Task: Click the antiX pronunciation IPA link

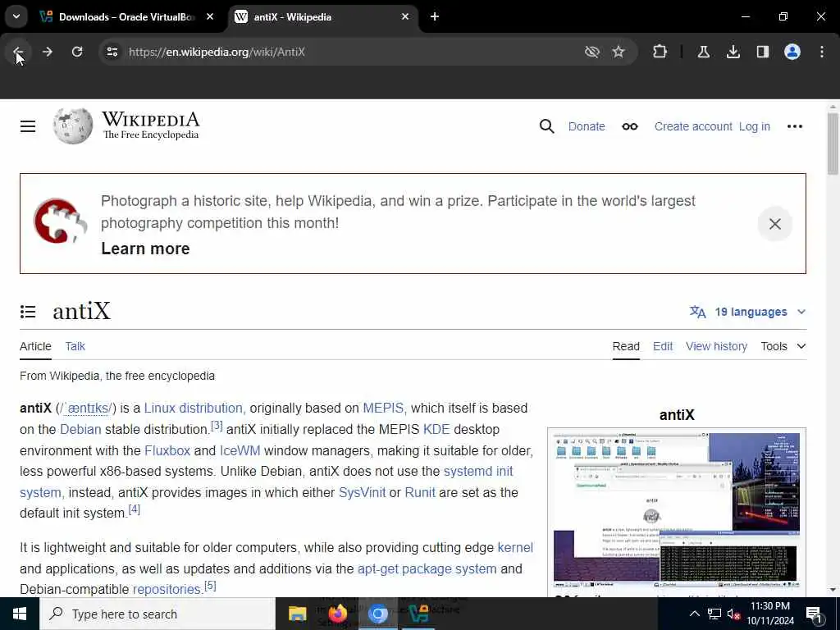Action: click(87, 409)
